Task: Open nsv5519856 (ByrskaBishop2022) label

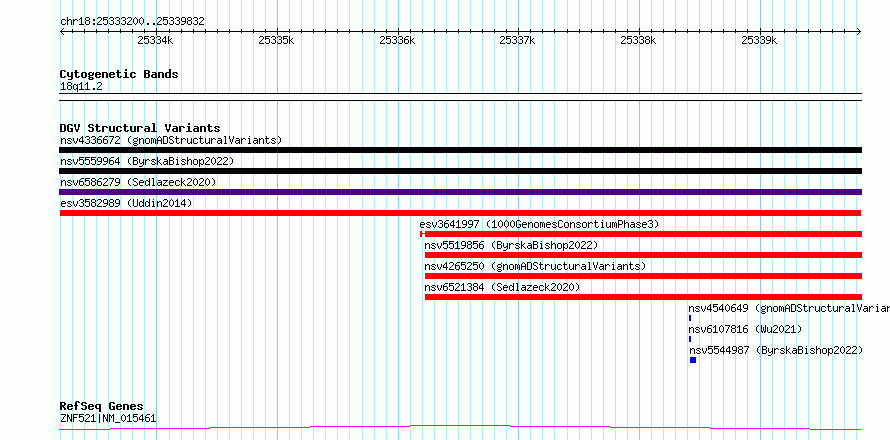Action: coord(511,245)
